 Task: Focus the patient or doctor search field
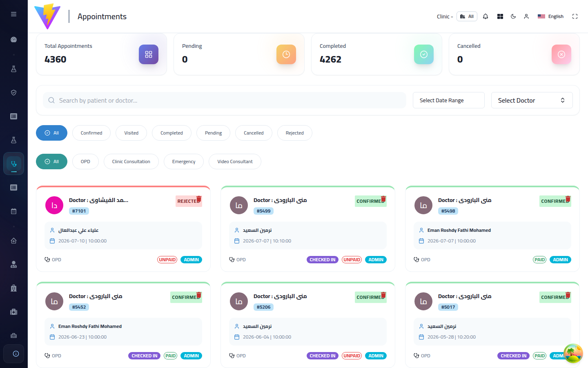click(225, 100)
